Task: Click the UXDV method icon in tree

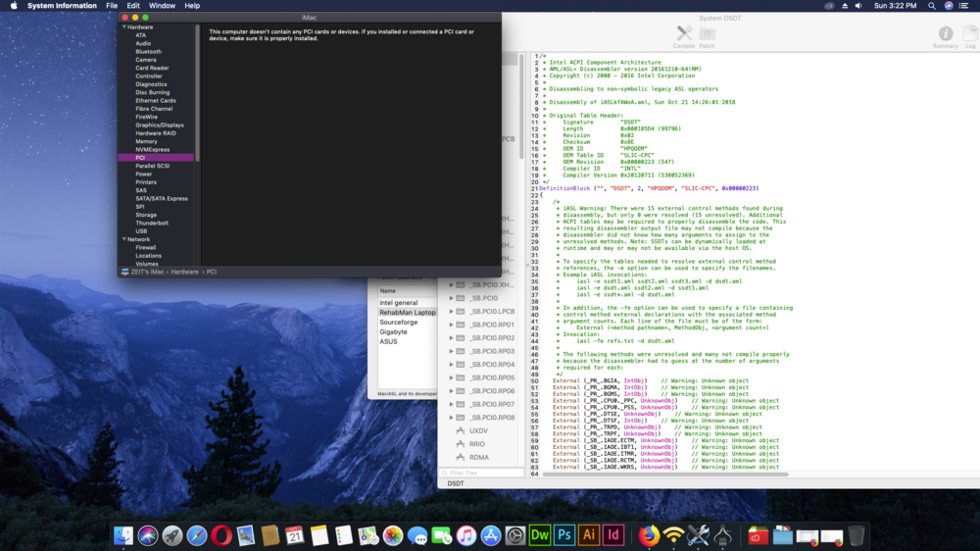Action: pyautogui.click(x=460, y=430)
